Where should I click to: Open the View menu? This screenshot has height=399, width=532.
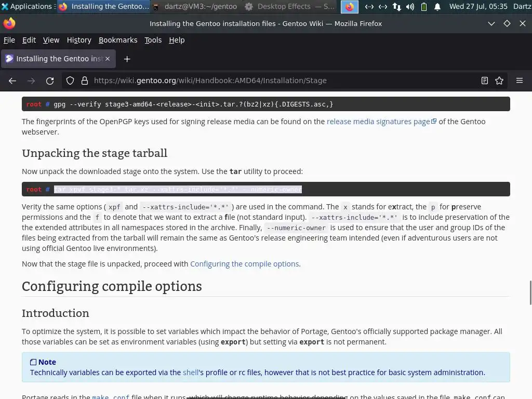pyautogui.click(x=51, y=40)
